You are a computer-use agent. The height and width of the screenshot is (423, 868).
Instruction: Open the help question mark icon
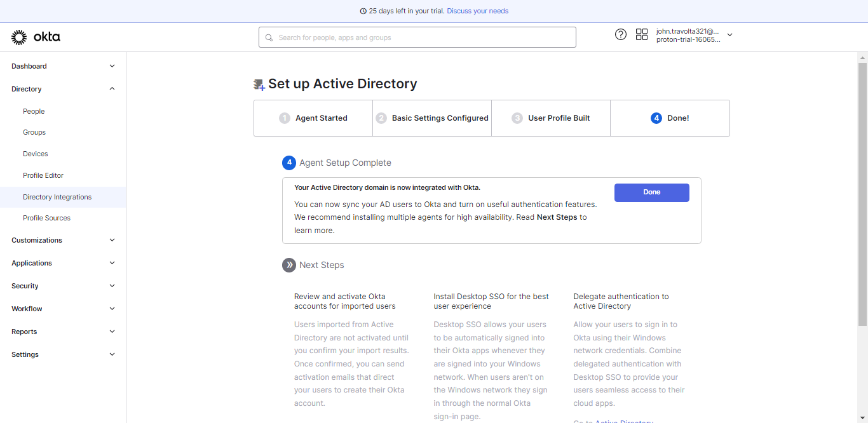(621, 34)
